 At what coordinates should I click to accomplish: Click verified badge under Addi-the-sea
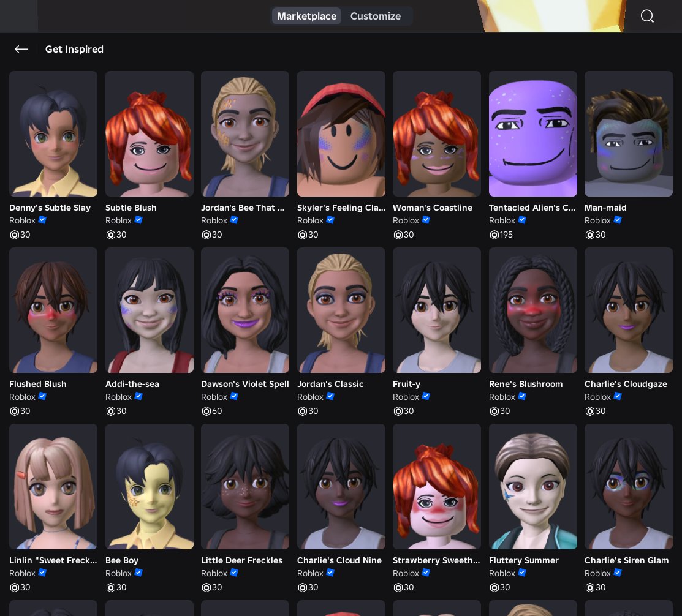(x=138, y=396)
